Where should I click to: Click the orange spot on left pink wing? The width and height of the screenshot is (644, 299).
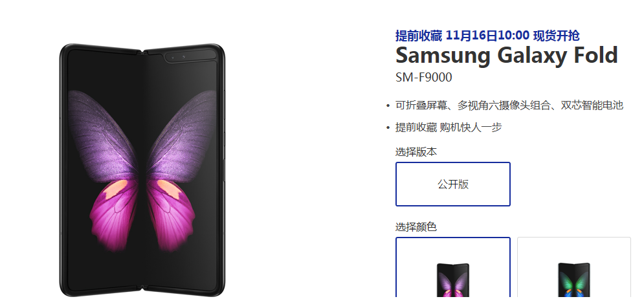tap(116, 190)
